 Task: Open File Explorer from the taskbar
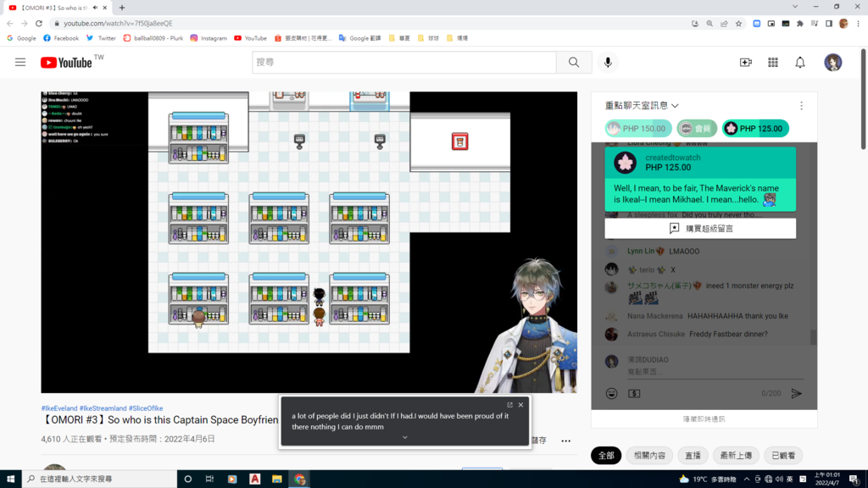[x=277, y=480]
